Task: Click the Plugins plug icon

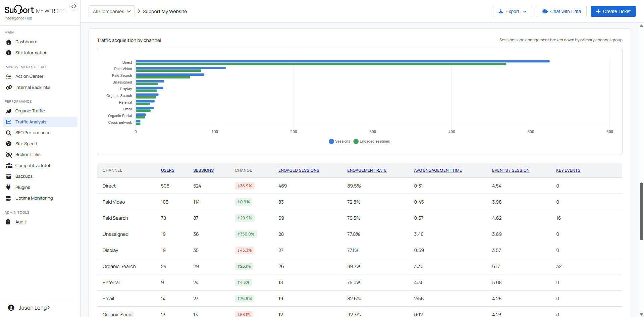Action: pyautogui.click(x=8, y=188)
